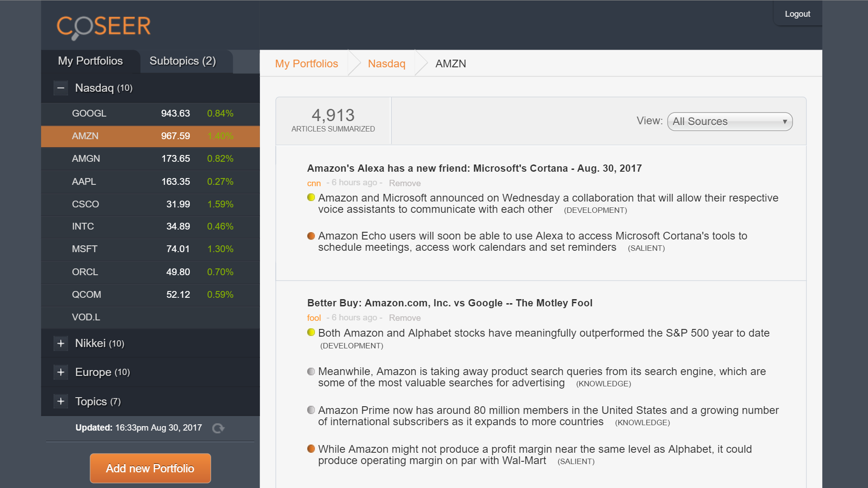Image resolution: width=868 pixels, height=488 pixels.
Task: Switch to the Subtopics (2) tab
Action: click(183, 61)
